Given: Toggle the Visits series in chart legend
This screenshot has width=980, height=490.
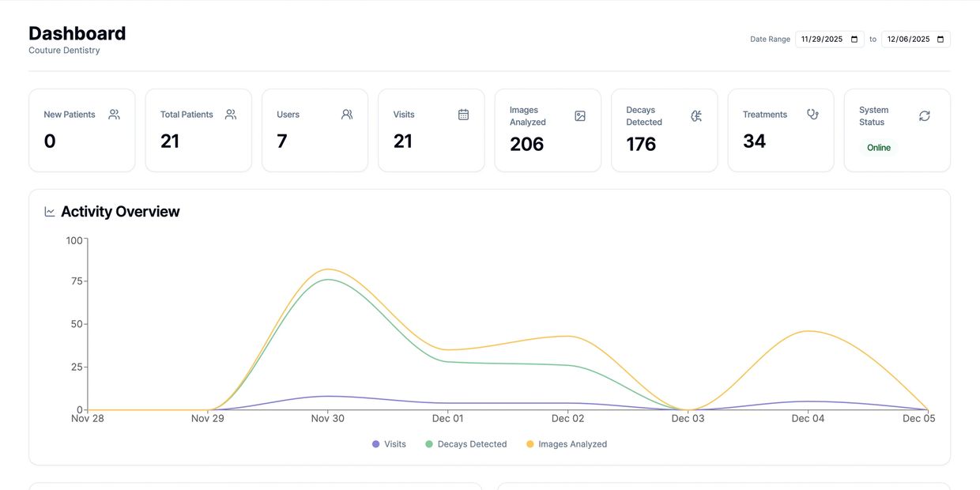Looking at the screenshot, I should [x=389, y=444].
